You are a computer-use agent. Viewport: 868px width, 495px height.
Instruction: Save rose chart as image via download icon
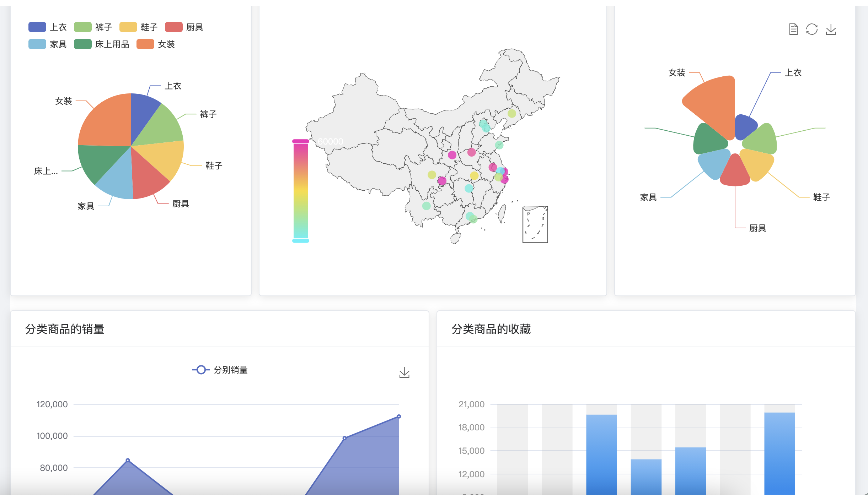pyautogui.click(x=831, y=29)
